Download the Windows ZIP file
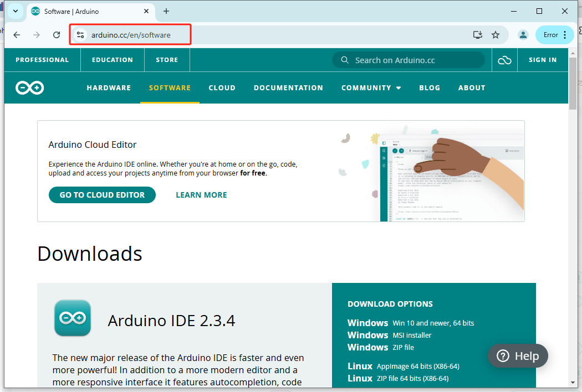The width and height of the screenshot is (582, 392). tap(380, 348)
